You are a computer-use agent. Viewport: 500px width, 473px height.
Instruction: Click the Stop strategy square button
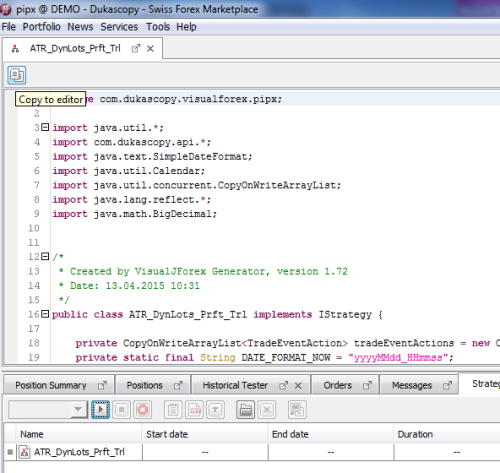[122, 409]
